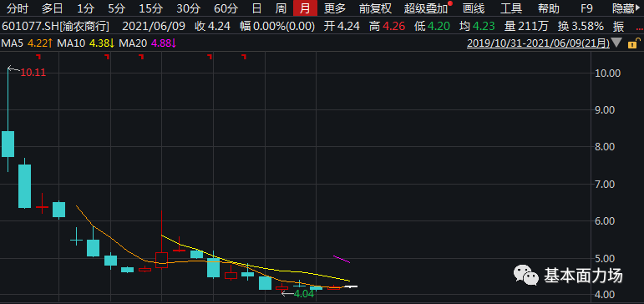The image size is (644, 304).
Task: Select the 15分 period tab
Action: tap(150, 8)
